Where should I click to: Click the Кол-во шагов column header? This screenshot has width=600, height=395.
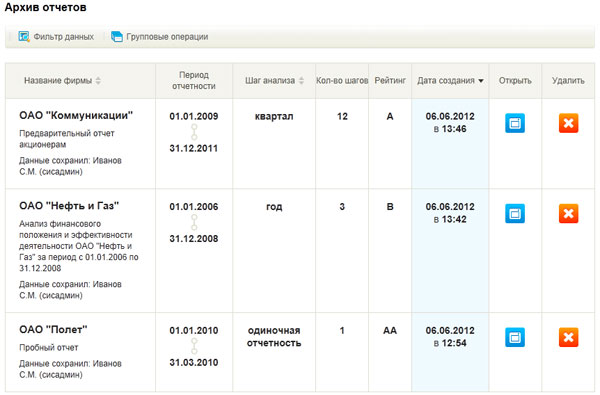click(342, 81)
